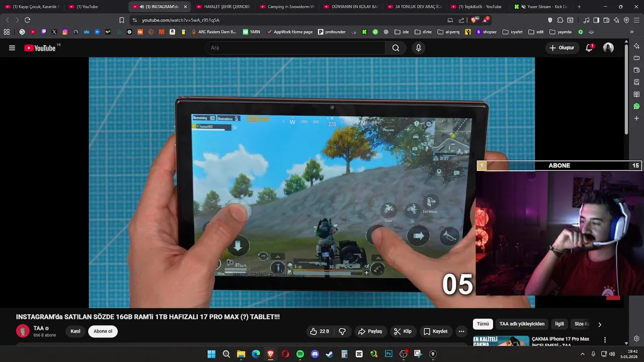644x362 pixels.
Task: Click the 'Oluştur' create button
Action: (562, 48)
